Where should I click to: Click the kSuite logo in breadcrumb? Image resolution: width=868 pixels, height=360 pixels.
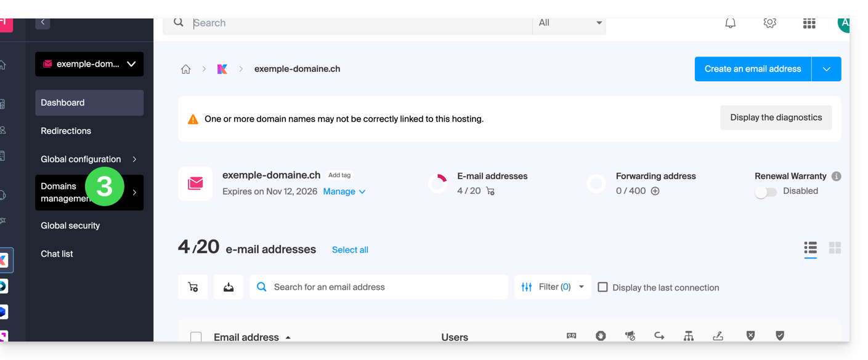pos(222,69)
